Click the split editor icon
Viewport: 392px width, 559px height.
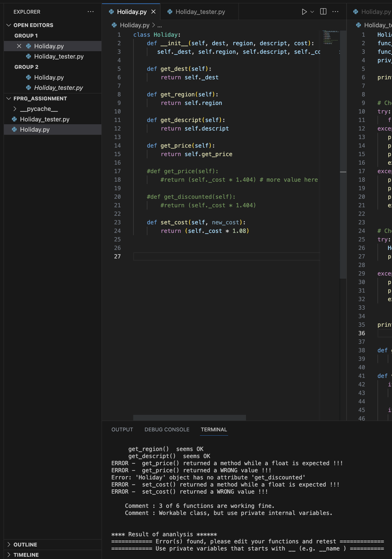click(323, 11)
